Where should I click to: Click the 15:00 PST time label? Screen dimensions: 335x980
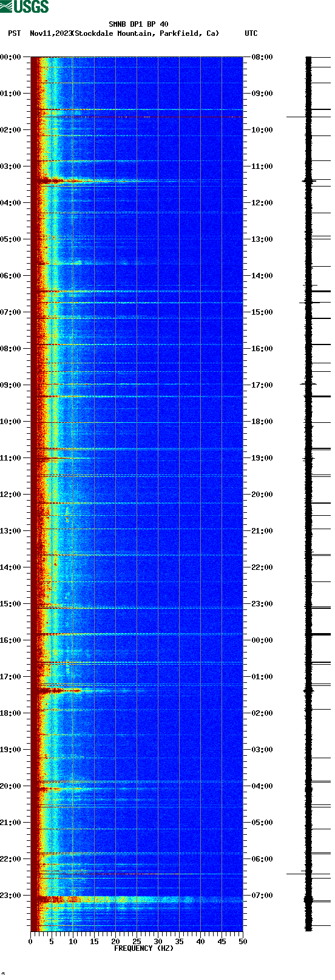pos(10,604)
